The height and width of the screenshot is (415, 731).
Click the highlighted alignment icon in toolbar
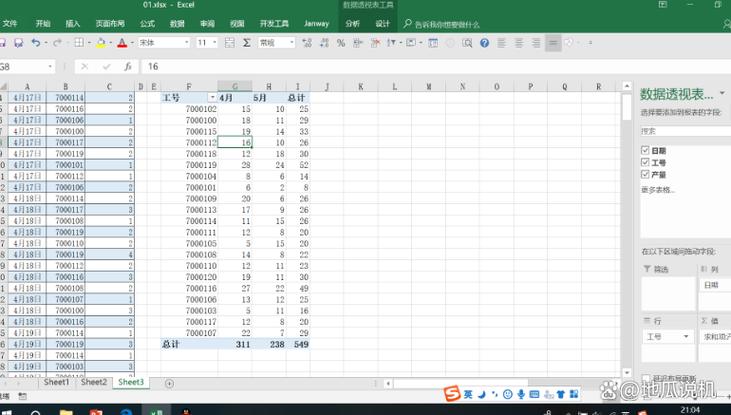coord(553,43)
